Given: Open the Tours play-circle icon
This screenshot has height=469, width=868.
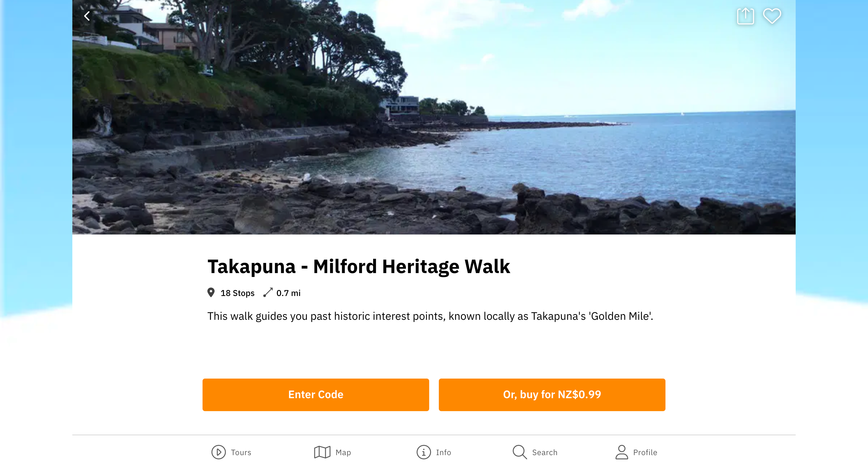Looking at the screenshot, I should click(x=218, y=452).
